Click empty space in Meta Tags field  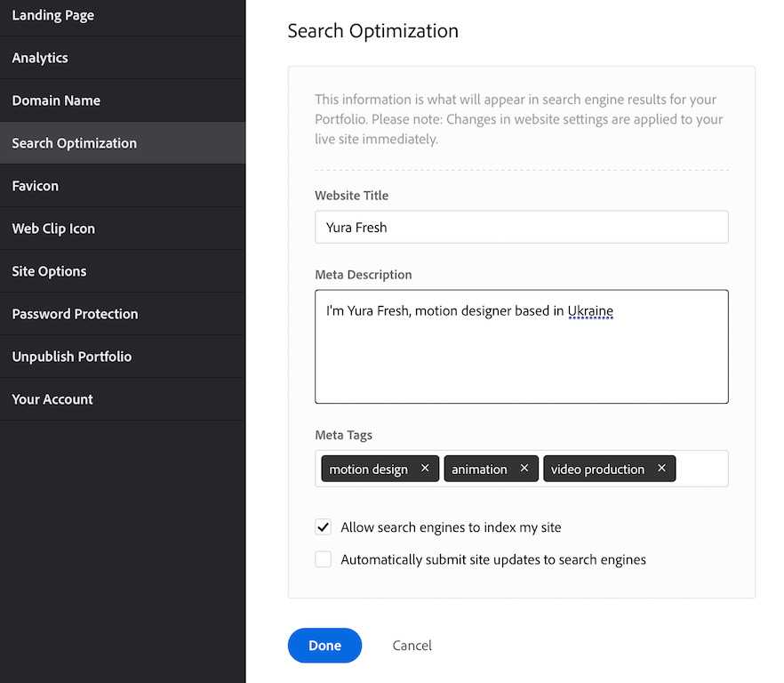[702, 469]
